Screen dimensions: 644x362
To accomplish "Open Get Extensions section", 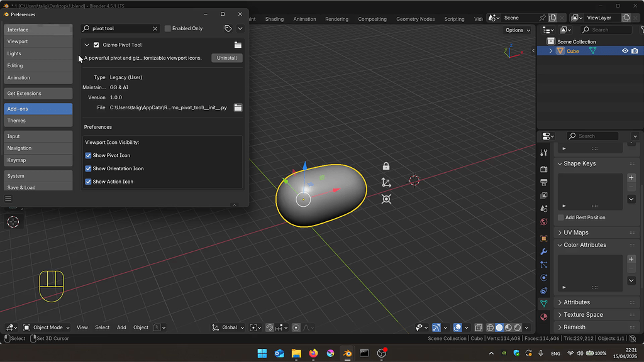I will click(x=38, y=93).
